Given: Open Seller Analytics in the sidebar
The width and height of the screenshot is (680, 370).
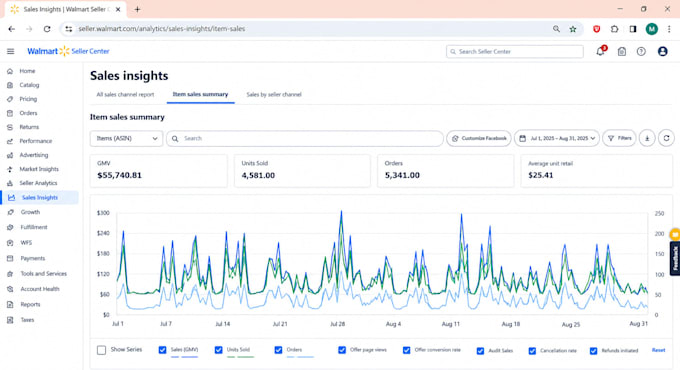Looking at the screenshot, I should click(38, 183).
